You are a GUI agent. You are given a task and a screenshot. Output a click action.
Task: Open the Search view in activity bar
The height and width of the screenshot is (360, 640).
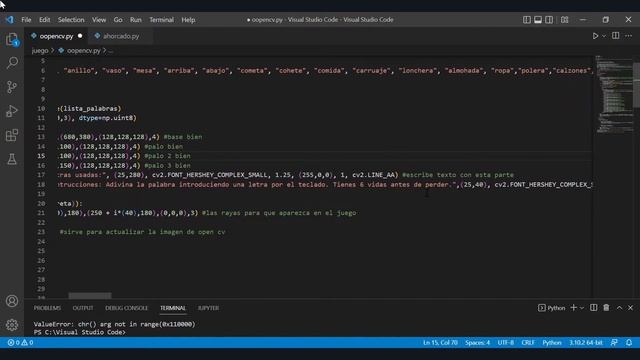pyautogui.click(x=12, y=63)
